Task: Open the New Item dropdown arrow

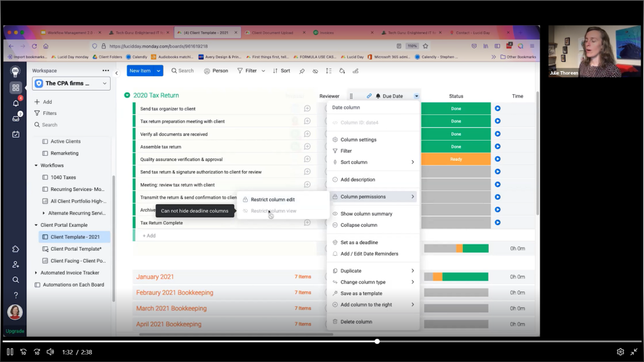Action: pyautogui.click(x=158, y=70)
